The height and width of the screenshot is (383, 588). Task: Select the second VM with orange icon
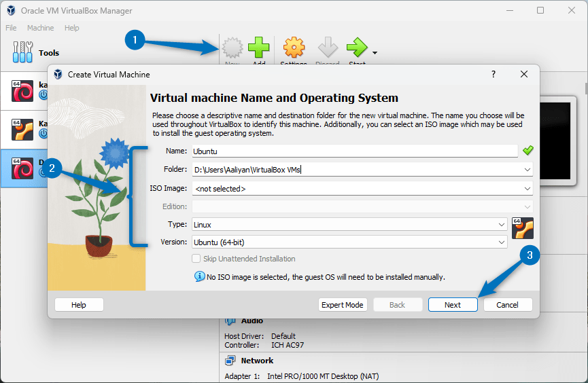[x=22, y=130]
